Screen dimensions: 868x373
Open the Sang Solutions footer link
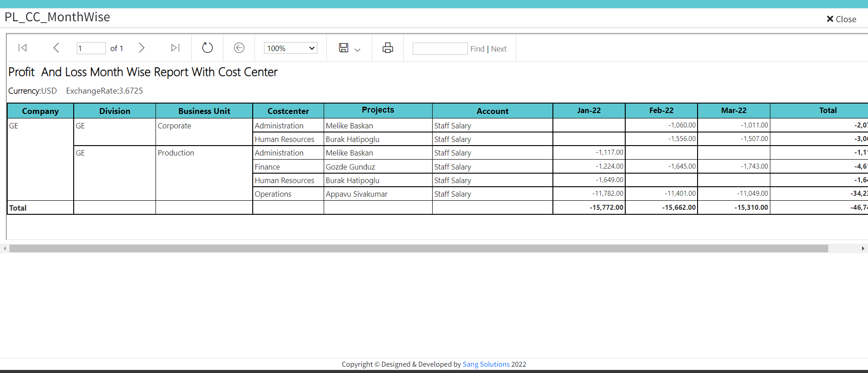(x=486, y=364)
